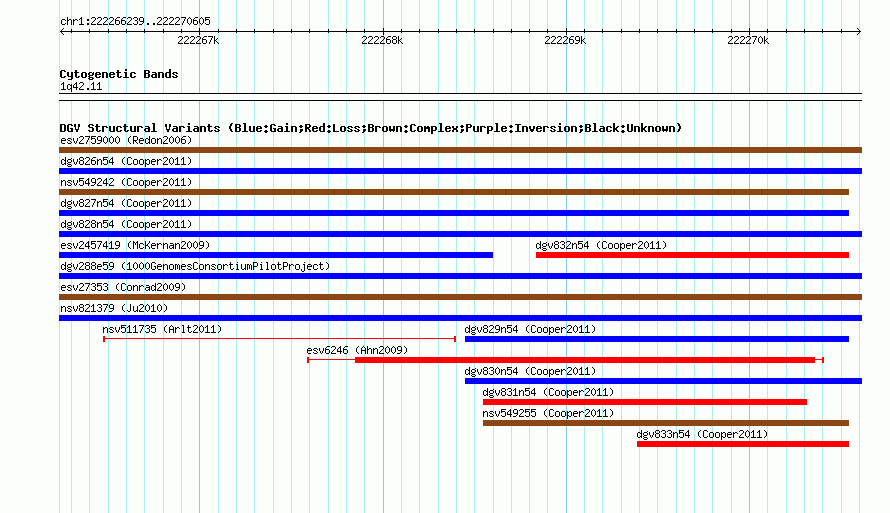Select the 1q42.11 cytogenetic band line
The height and width of the screenshot is (513, 890).
click(460, 97)
